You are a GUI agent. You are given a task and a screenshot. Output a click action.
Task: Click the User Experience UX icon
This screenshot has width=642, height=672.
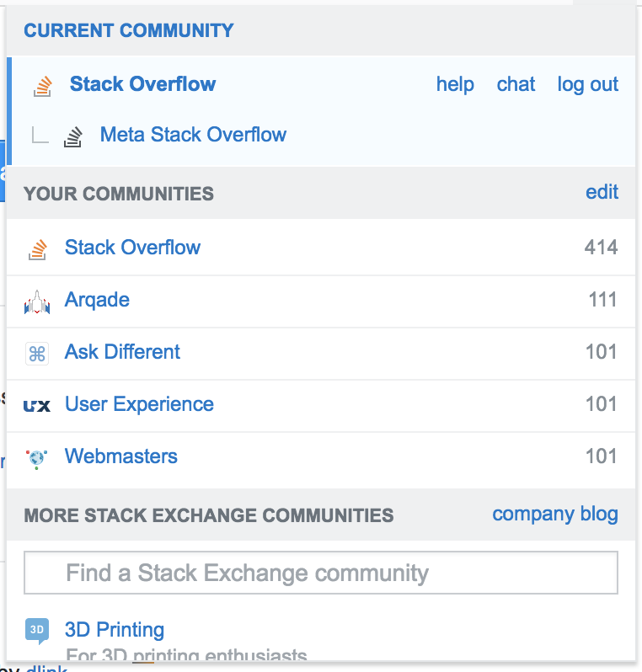point(37,405)
